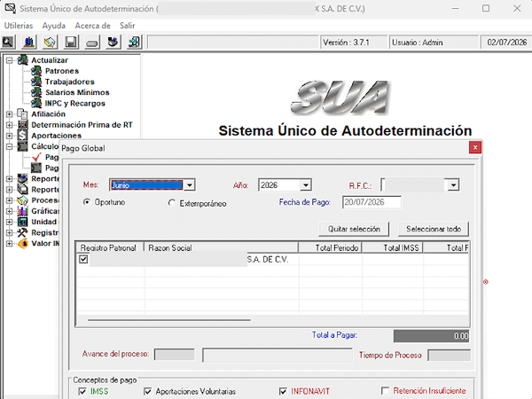Click the Proces folder icon in tree
532x399 pixels.
pyautogui.click(x=23, y=200)
